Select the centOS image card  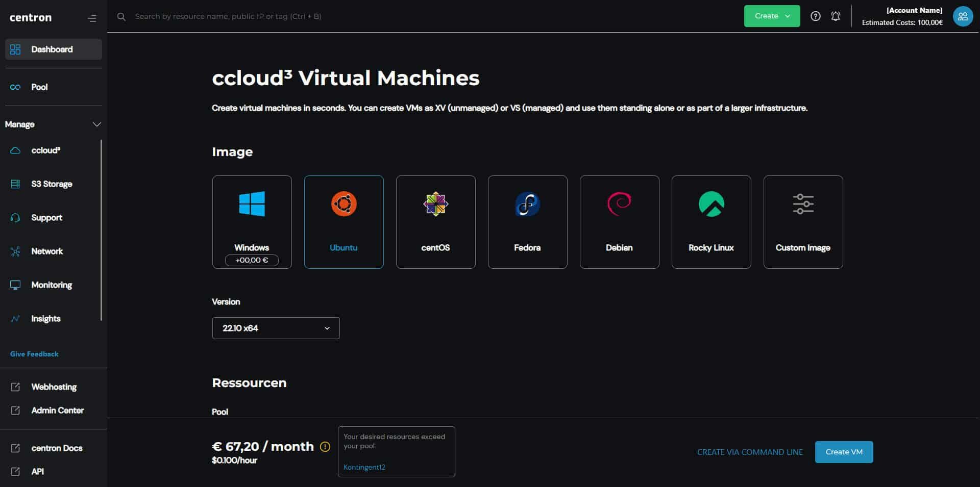pos(436,222)
